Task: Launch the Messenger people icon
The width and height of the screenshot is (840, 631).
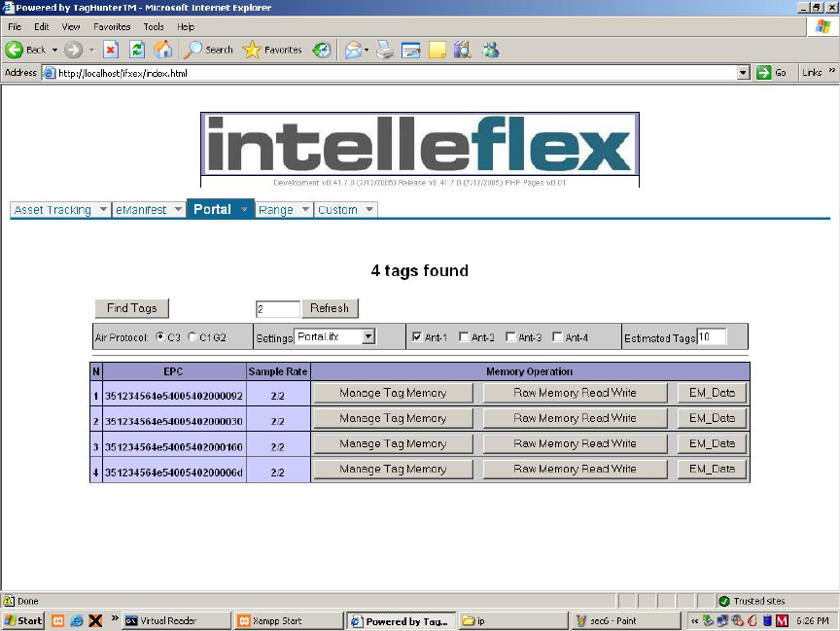Action: coord(490,50)
